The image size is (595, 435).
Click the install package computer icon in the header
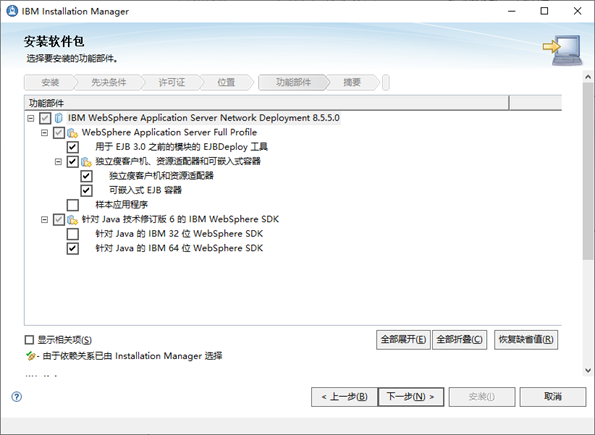click(x=562, y=50)
